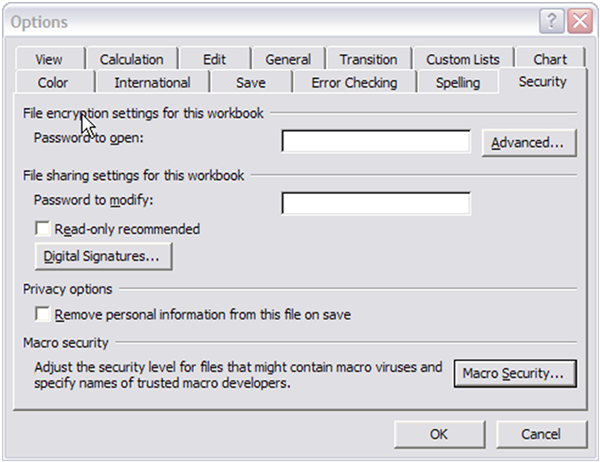Click the Password to modify field
Screen dimensions: 600x462
375,204
